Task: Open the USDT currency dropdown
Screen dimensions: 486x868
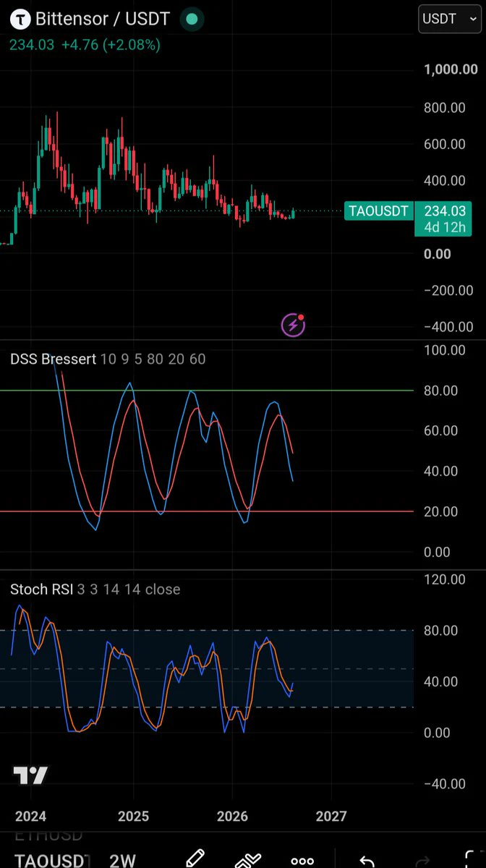Action: pos(448,19)
